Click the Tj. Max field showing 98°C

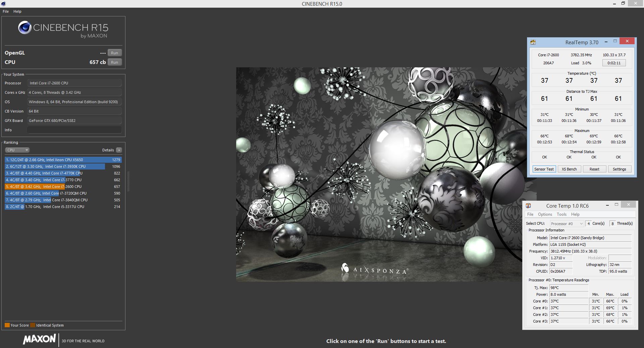[569, 288]
